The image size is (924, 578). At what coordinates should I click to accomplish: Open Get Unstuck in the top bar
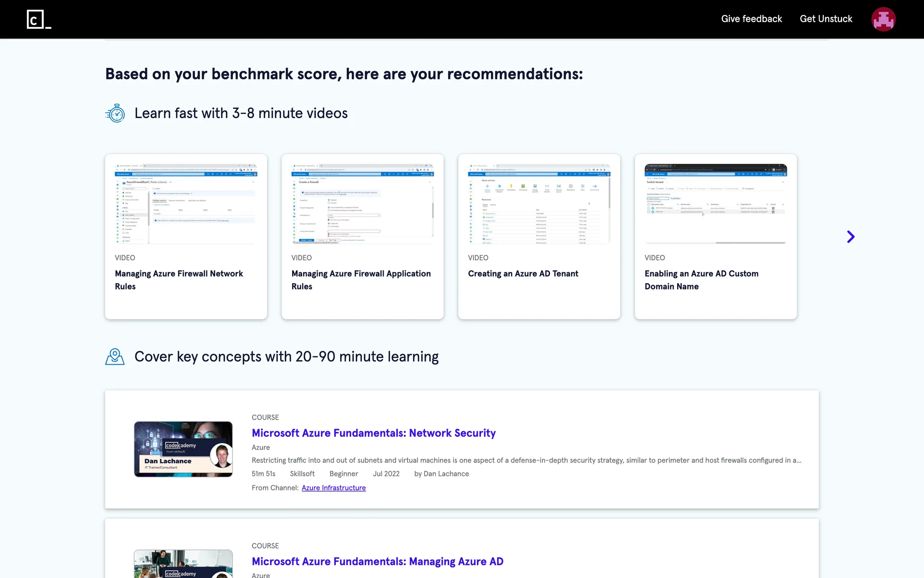[x=826, y=19]
